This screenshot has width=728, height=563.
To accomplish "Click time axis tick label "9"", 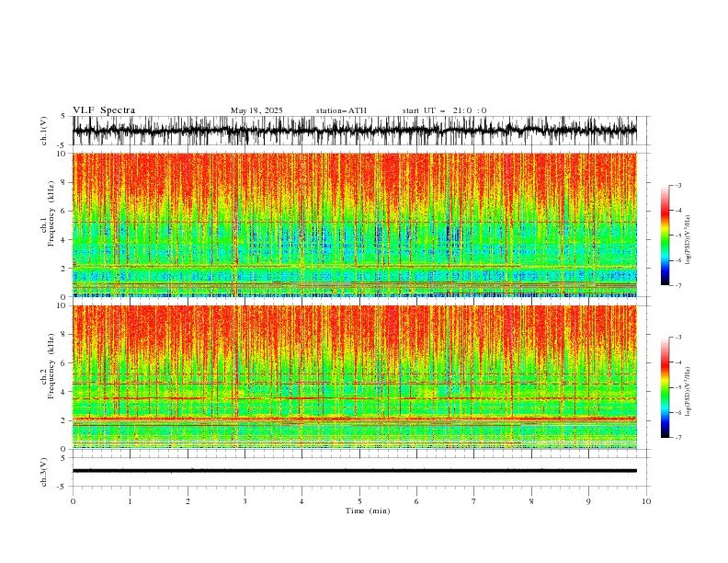I will (x=588, y=501).
